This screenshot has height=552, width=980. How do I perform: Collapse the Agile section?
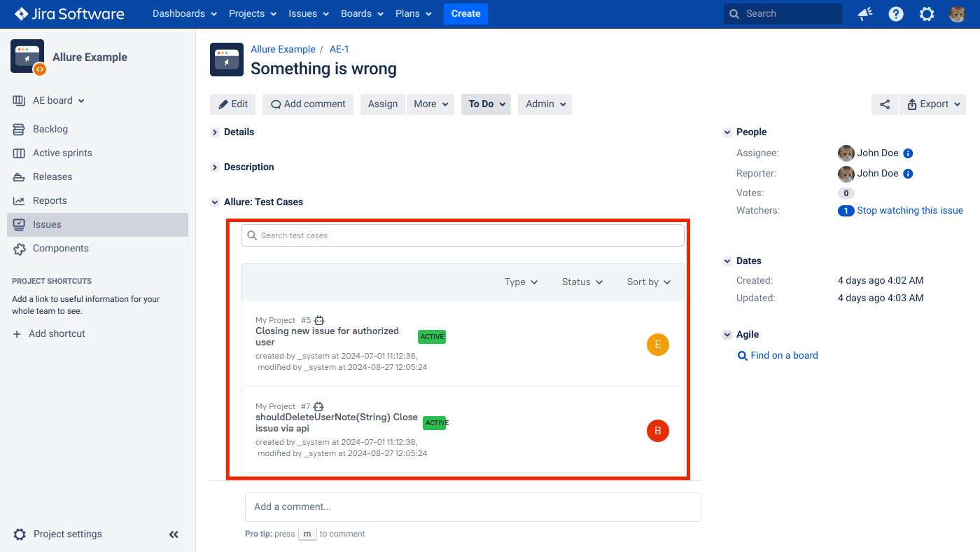(x=727, y=335)
